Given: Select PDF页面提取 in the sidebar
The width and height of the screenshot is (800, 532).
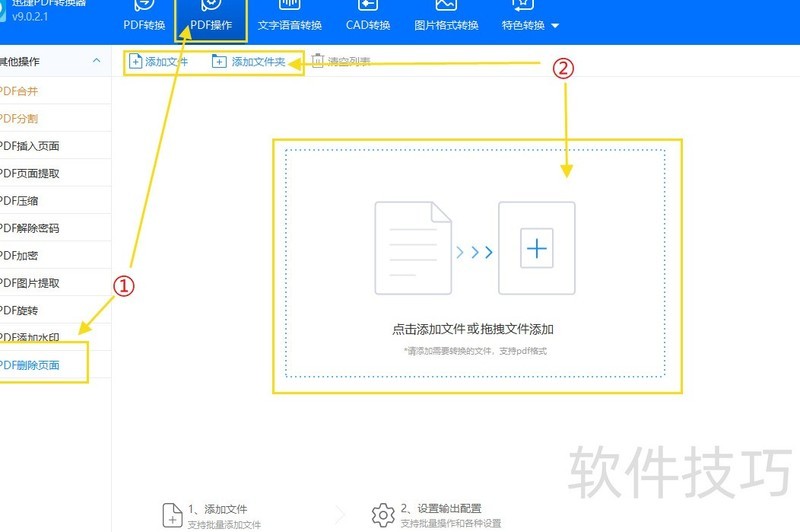Looking at the screenshot, I should click(55, 173).
